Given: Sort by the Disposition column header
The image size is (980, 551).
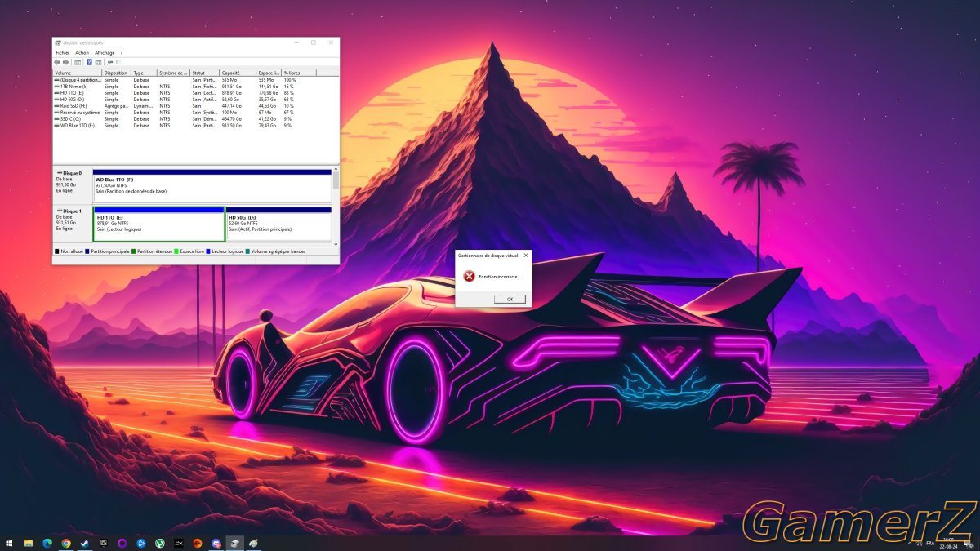Looking at the screenshot, I should (117, 73).
